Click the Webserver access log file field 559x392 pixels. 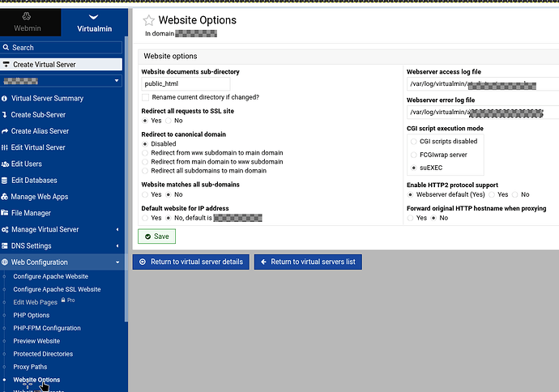(483, 83)
